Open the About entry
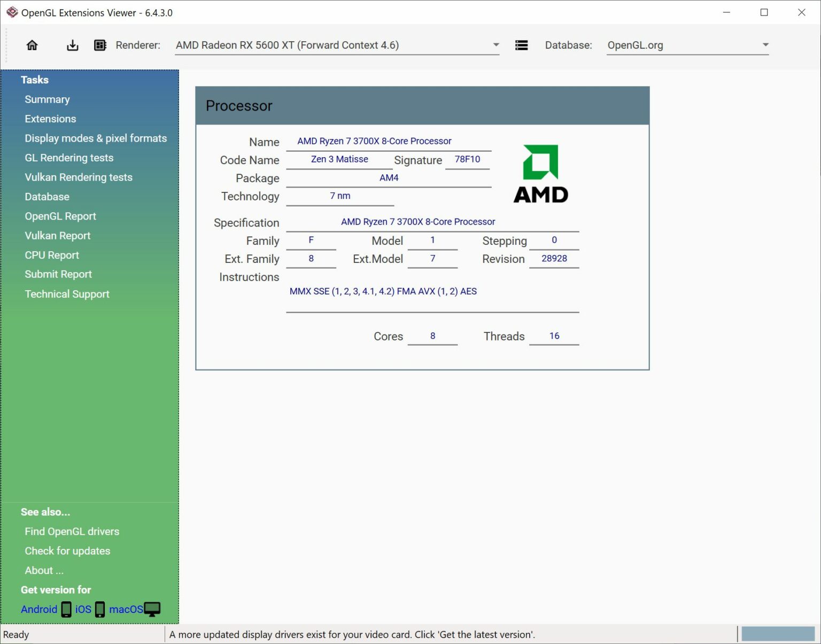Screen dimensions: 821x644 pyautogui.click(x=44, y=570)
